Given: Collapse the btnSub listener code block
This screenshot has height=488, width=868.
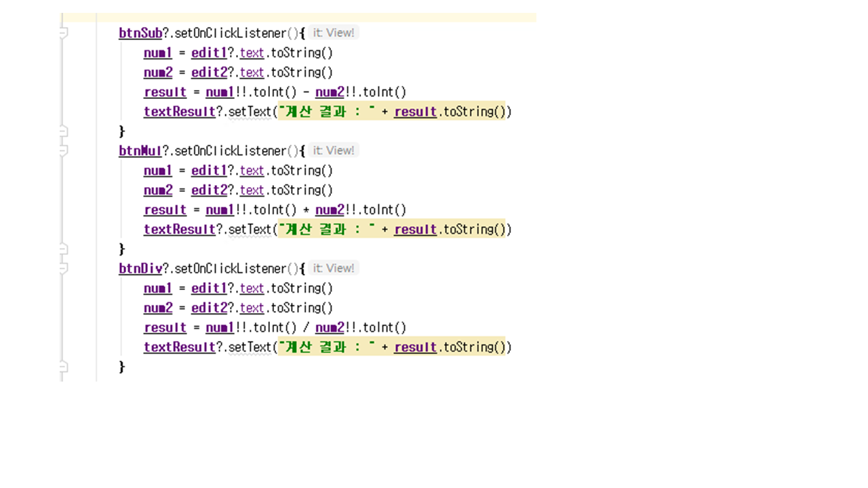Looking at the screenshot, I should point(62,33).
